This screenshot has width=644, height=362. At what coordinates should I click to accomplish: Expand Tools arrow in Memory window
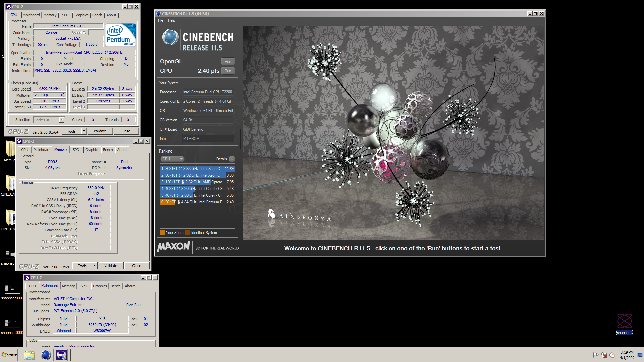[x=95, y=266]
